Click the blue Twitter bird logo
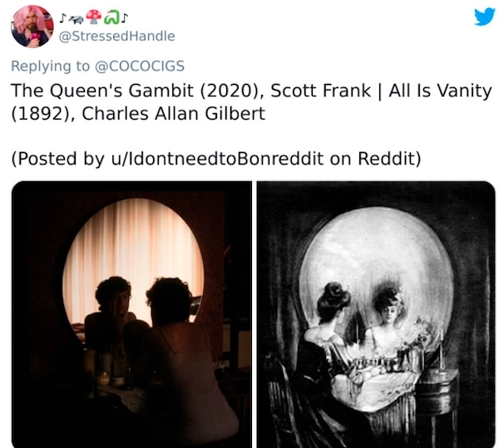The width and height of the screenshot is (499, 448). (x=485, y=17)
